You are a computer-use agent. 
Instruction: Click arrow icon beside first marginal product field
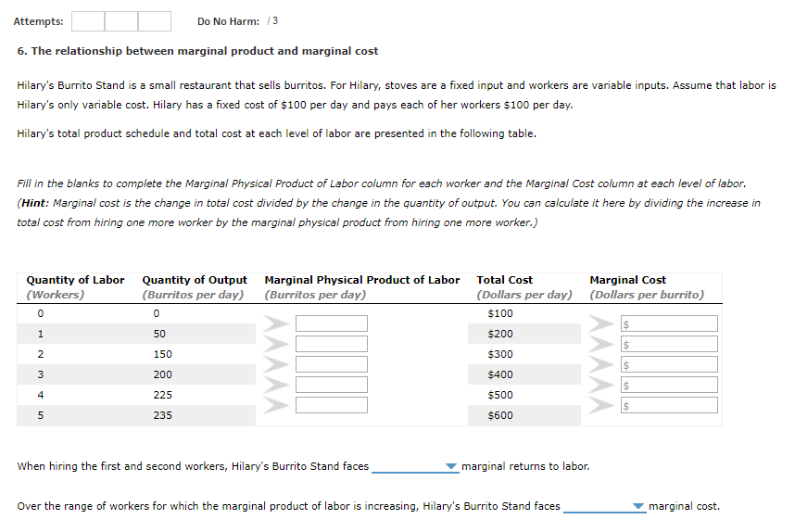click(x=276, y=323)
